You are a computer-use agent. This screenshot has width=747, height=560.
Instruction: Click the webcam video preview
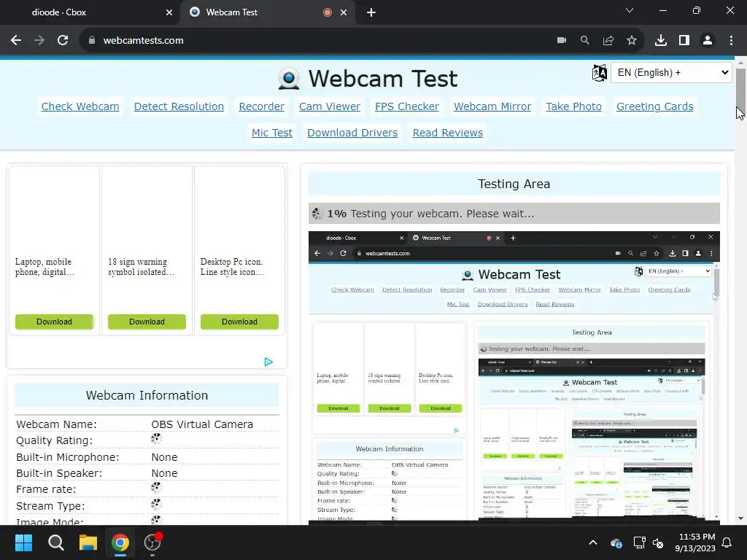(514, 378)
